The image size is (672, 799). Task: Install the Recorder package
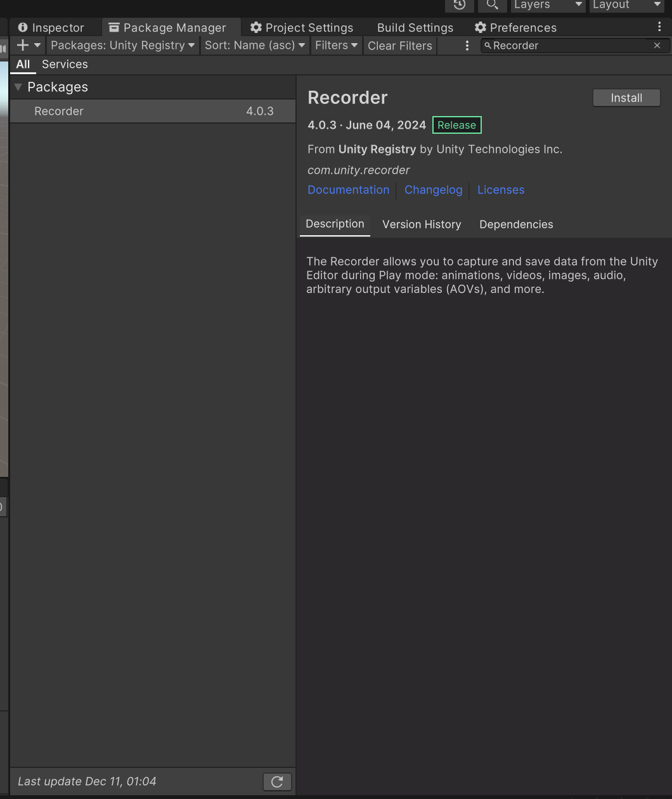(626, 98)
